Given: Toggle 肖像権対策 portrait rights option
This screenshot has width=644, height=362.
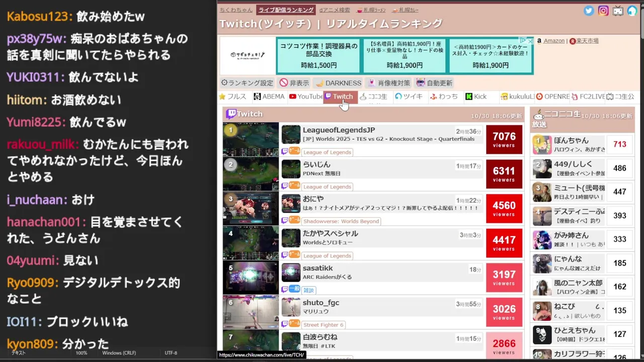Looking at the screenshot, I should click(x=389, y=83).
